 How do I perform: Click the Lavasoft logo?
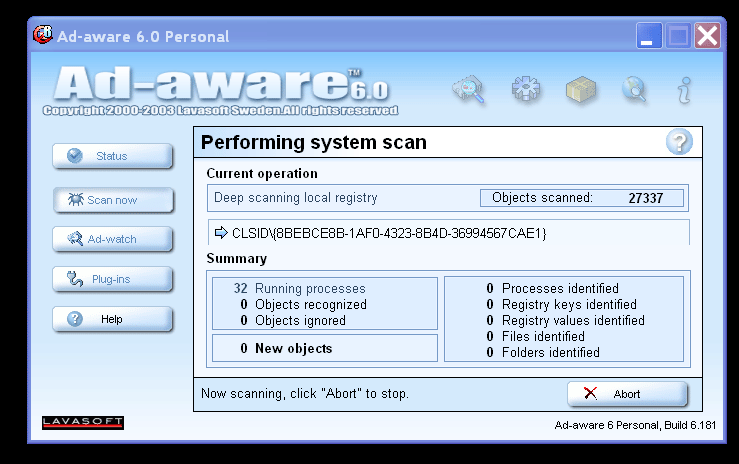(x=83, y=423)
